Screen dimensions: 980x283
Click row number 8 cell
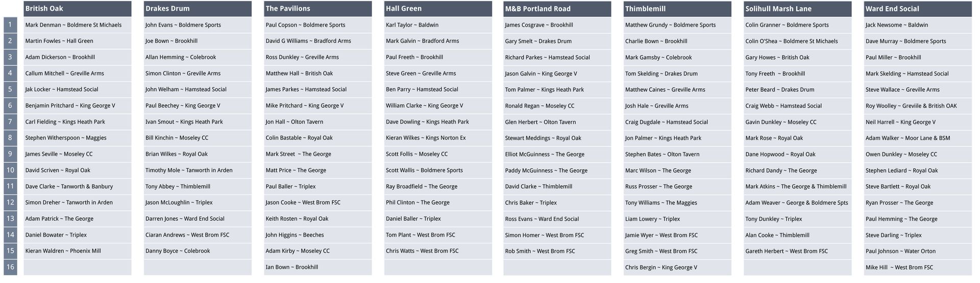[x=10, y=138]
